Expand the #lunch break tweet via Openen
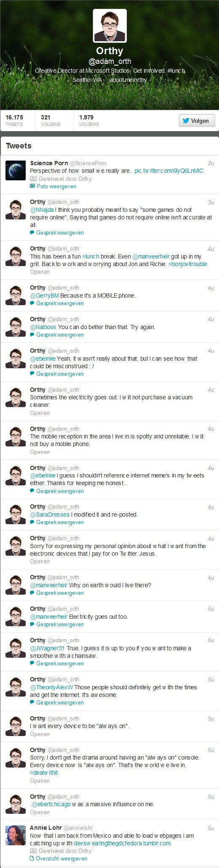Viewport: 219px width, 868px height. click(40, 272)
